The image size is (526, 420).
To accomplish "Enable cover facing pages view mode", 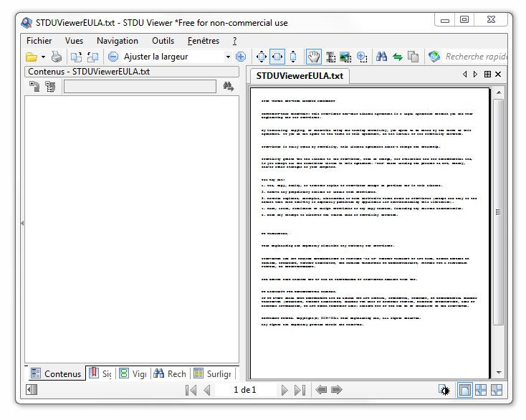I will 497,390.
